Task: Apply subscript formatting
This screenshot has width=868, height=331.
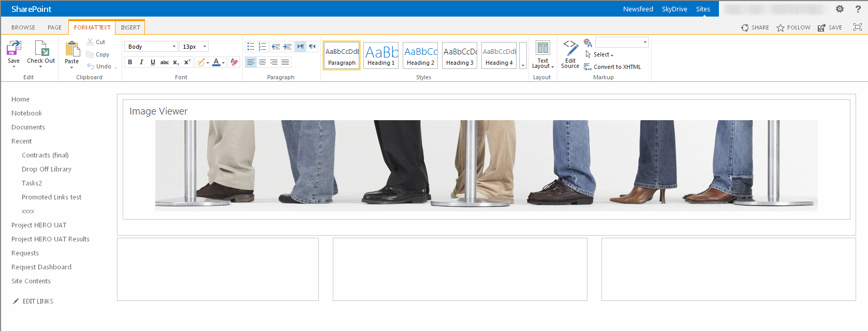Action: tap(176, 62)
